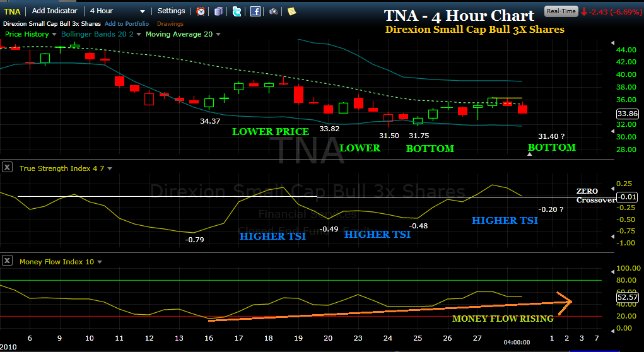The height and width of the screenshot is (352, 644).
Task: Click the 31.50 price annotation
Action: click(x=389, y=136)
